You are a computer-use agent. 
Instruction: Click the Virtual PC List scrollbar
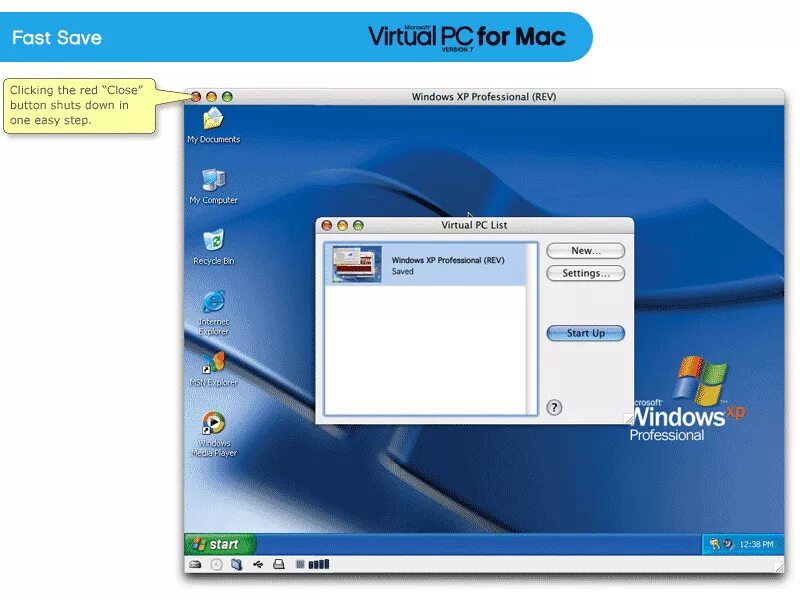pyautogui.click(x=532, y=329)
